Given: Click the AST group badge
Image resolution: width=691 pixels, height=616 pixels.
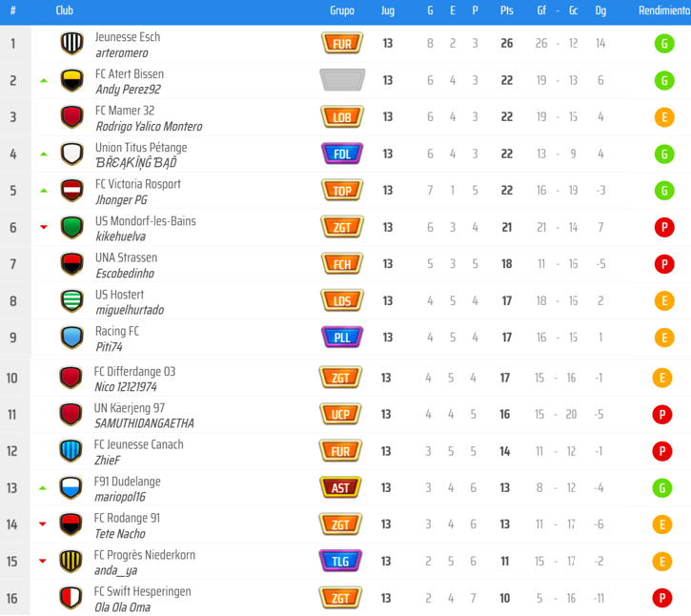Looking at the screenshot, I should tap(341, 488).
